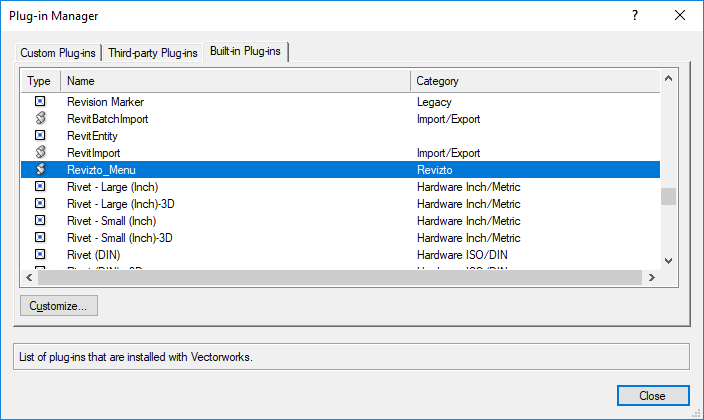Sort plug-ins by Category column header
The image size is (704, 420).
[x=535, y=81]
